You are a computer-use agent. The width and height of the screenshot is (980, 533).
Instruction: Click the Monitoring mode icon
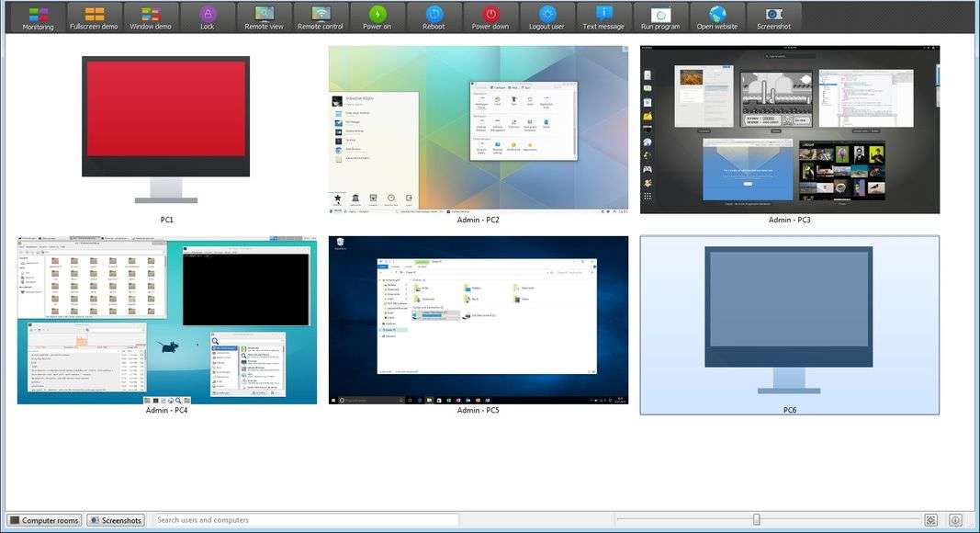click(38, 17)
